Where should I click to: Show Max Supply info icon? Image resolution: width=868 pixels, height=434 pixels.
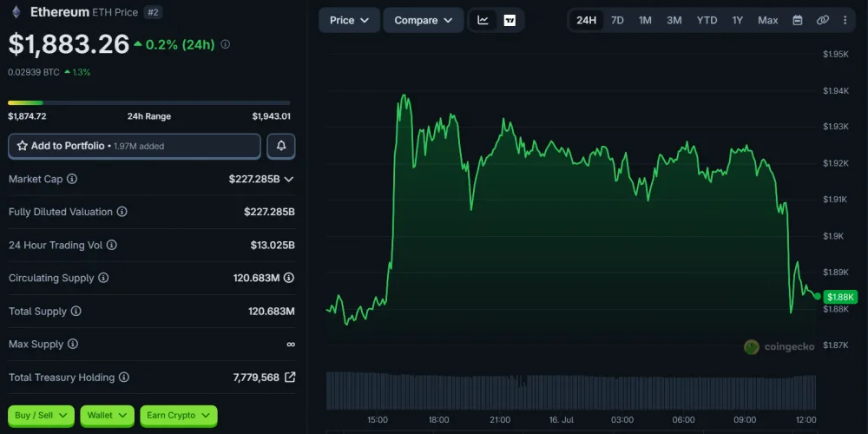tap(73, 345)
